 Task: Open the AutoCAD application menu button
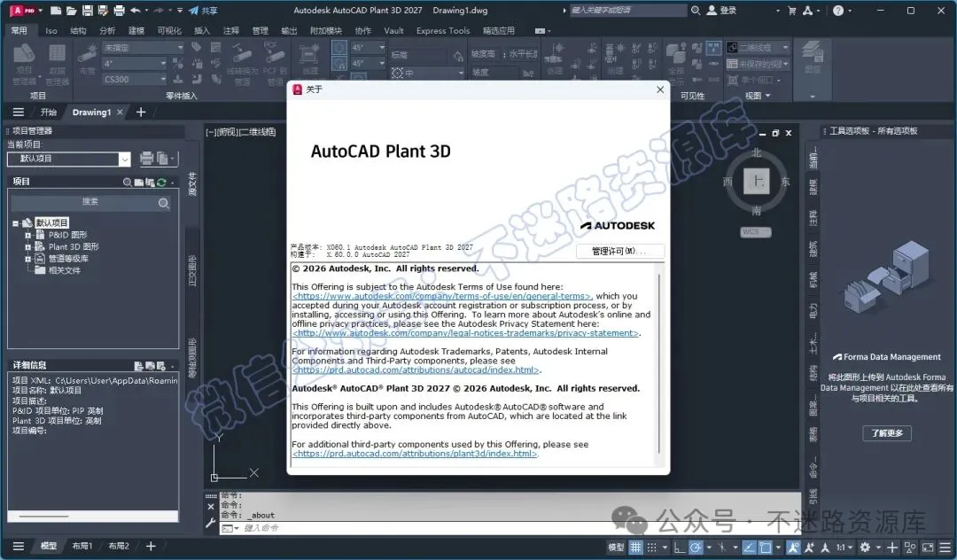(x=25, y=11)
